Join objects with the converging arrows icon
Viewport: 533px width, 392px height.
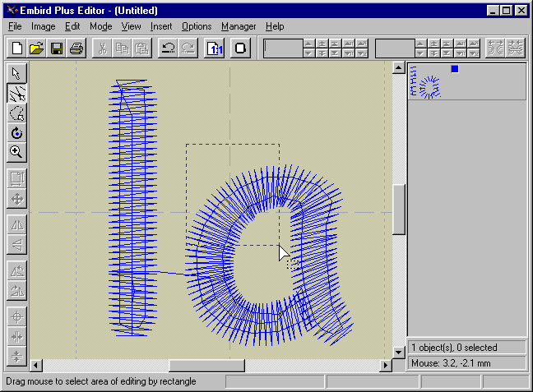[516, 48]
